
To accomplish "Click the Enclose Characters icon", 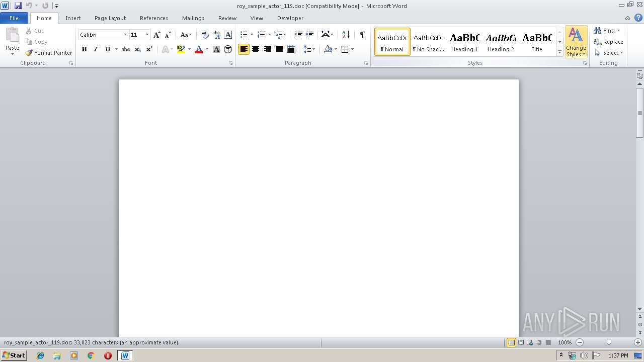I will pyautogui.click(x=228, y=49).
